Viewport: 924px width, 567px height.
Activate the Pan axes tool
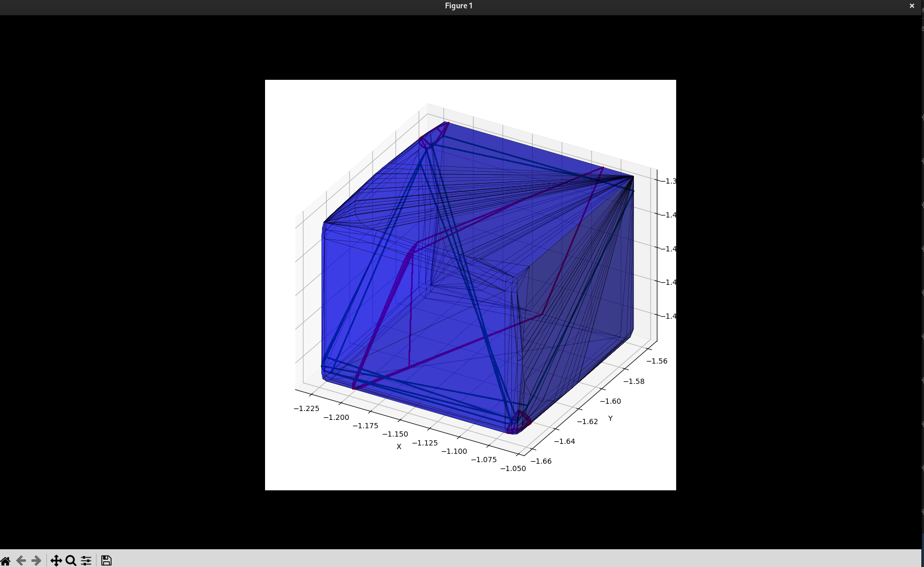[x=56, y=561]
